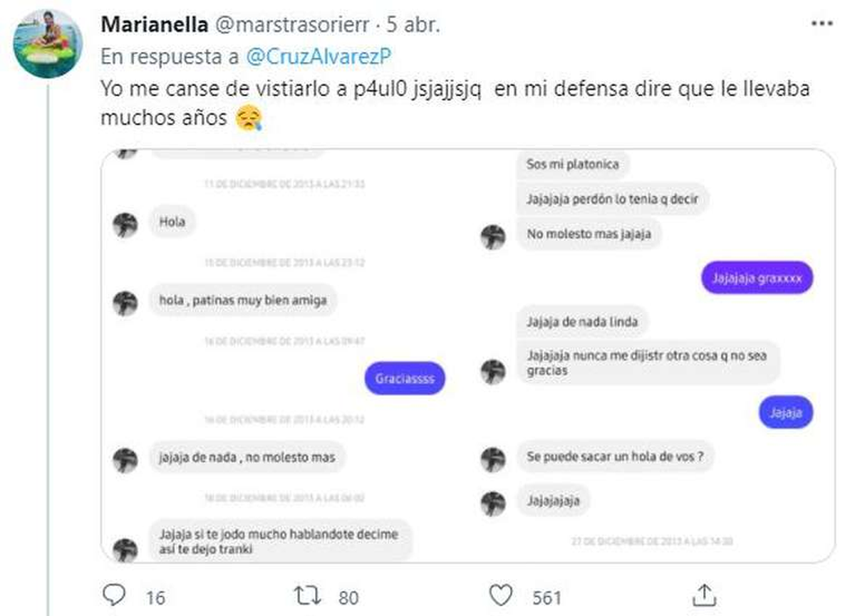
Task: Click the avatar beside 'No molesto mas jajaja'
Action: 493,237
